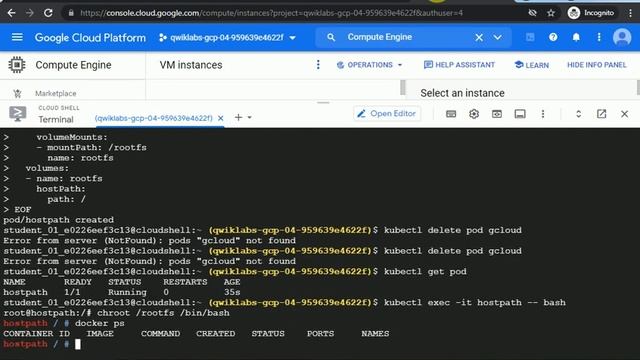Clear the search with the X icon
The width and height of the screenshot is (640, 360).
coord(479,38)
